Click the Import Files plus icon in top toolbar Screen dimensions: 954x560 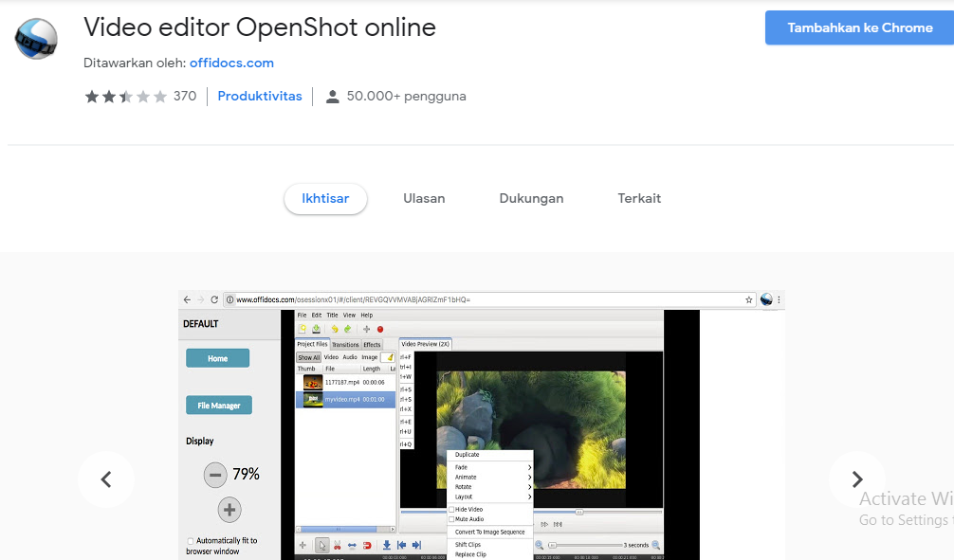click(x=366, y=329)
